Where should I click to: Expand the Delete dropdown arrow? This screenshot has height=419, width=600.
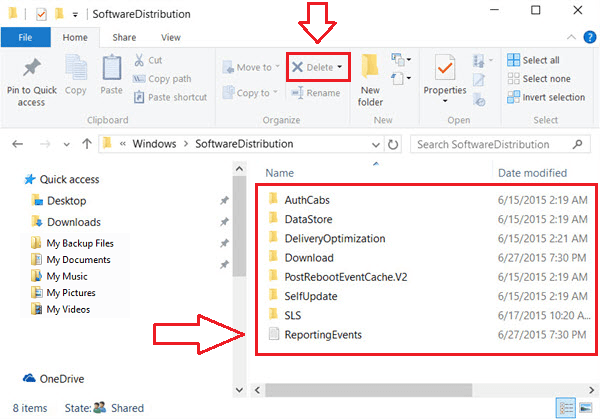point(340,68)
